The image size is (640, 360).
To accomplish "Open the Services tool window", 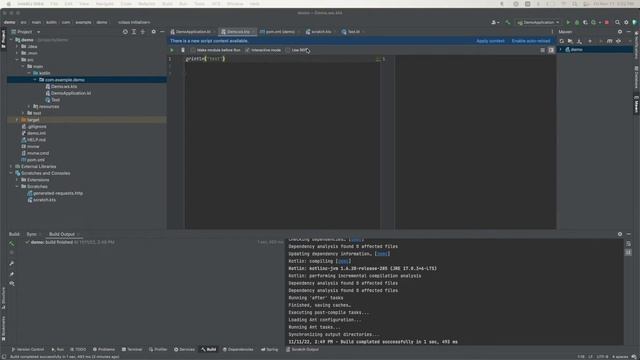I will (184, 350).
